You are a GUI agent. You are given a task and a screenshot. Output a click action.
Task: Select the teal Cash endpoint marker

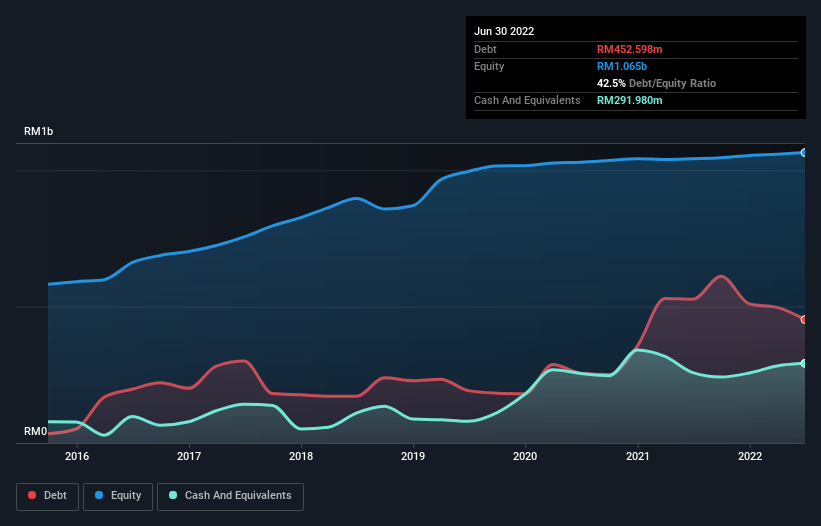click(x=804, y=363)
